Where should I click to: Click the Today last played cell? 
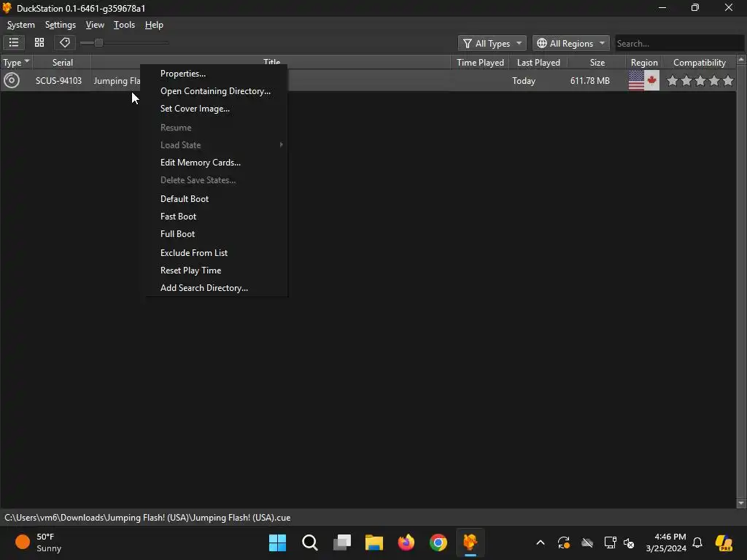pyautogui.click(x=524, y=81)
